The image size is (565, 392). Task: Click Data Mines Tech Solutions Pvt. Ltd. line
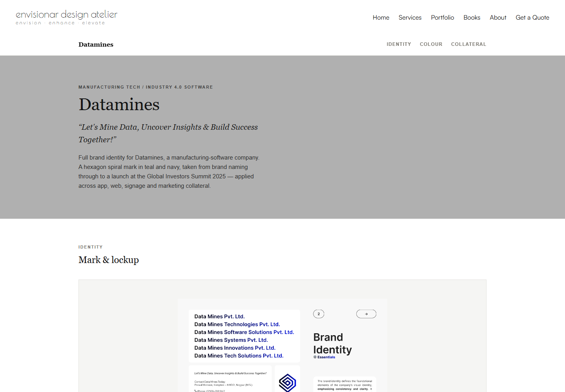[x=239, y=356]
